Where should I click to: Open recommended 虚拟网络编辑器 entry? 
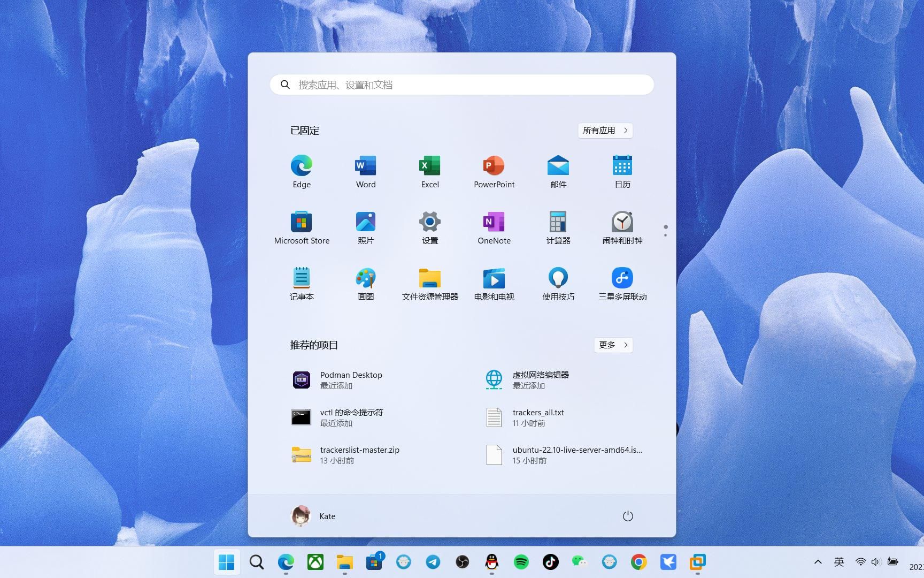pos(558,380)
